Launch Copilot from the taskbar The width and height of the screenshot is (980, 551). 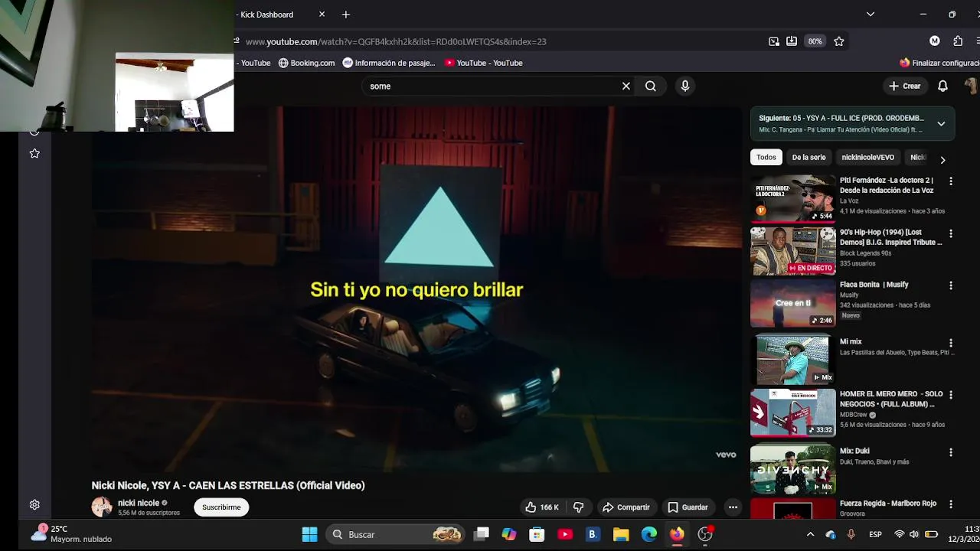tap(509, 534)
